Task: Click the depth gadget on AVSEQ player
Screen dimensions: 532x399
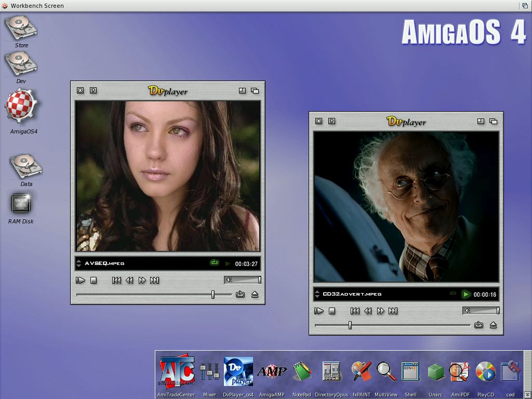Action: tap(255, 90)
